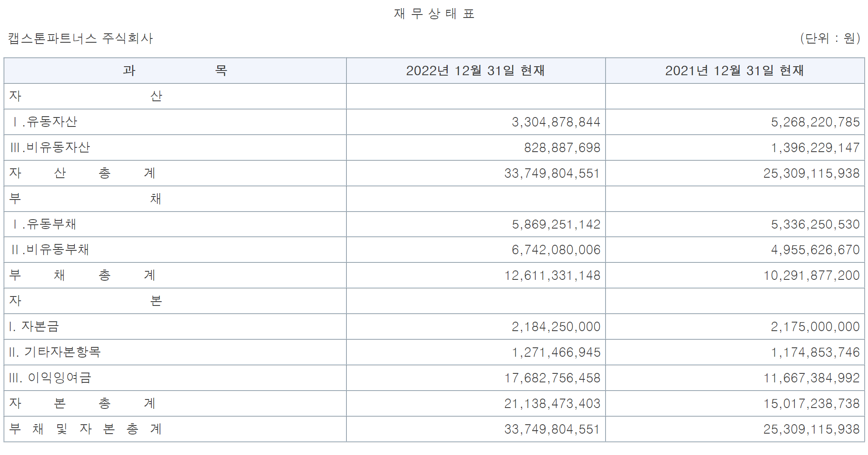Select value 12,611,331,148
868x455 pixels.
tap(552, 276)
